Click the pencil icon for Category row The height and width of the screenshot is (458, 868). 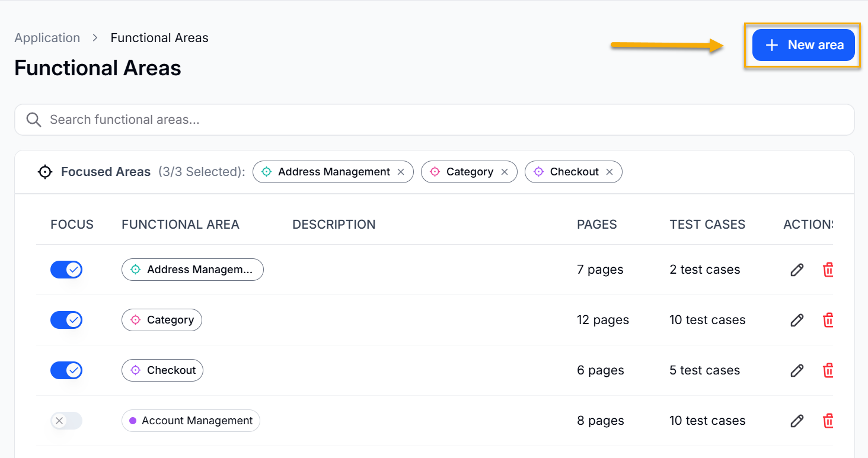(797, 321)
